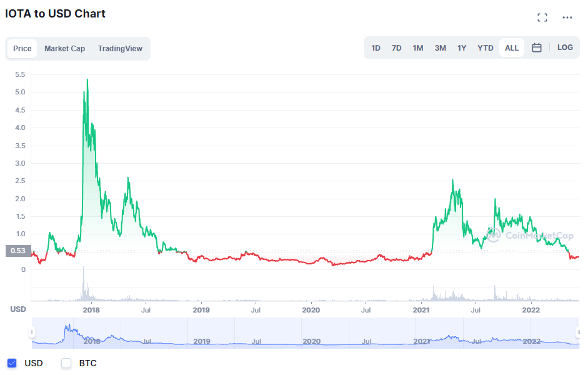Click the IOTA to USD Chart heading
This screenshot has width=588, height=375.
coord(55,14)
